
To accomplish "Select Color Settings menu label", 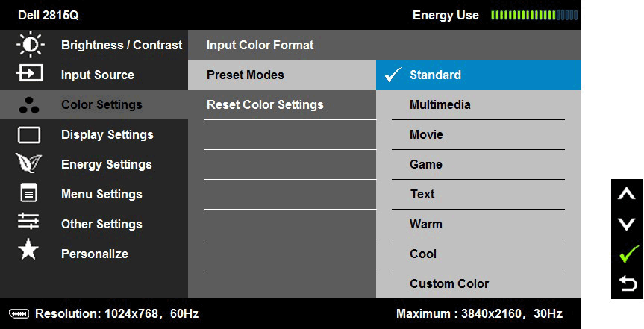I will pos(101,104).
